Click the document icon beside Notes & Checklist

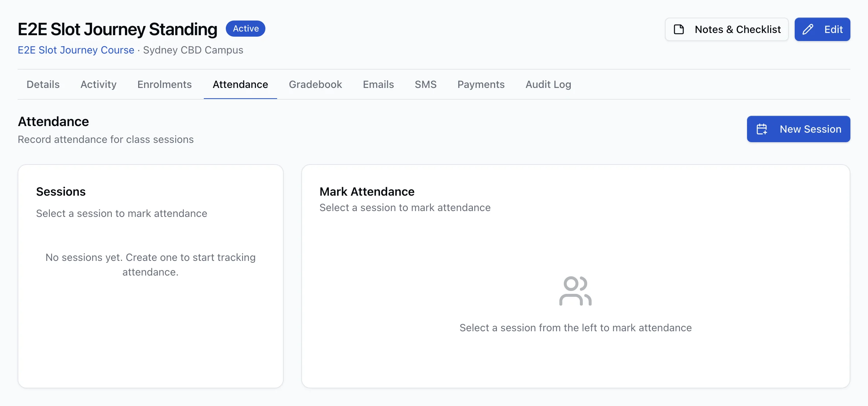[679, 29]
